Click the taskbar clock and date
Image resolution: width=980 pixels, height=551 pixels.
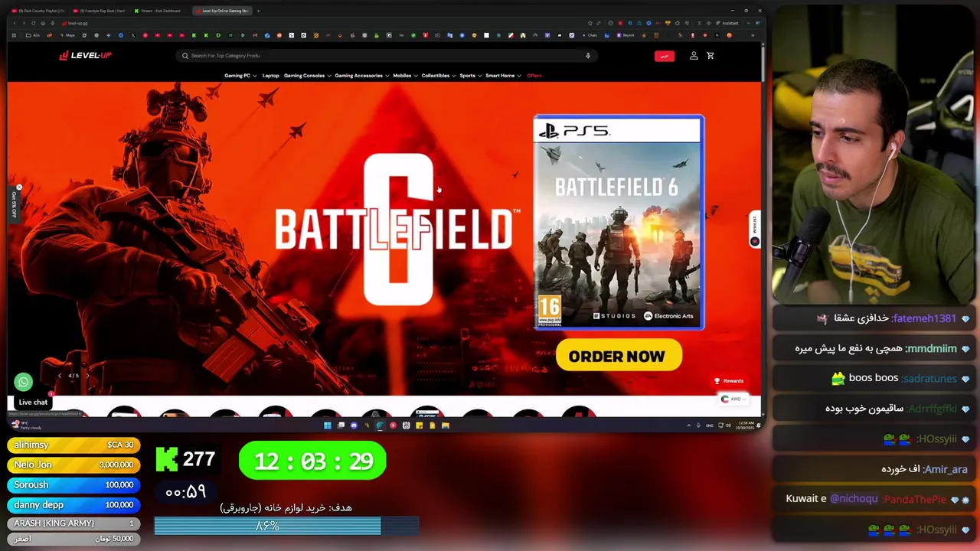746,425
